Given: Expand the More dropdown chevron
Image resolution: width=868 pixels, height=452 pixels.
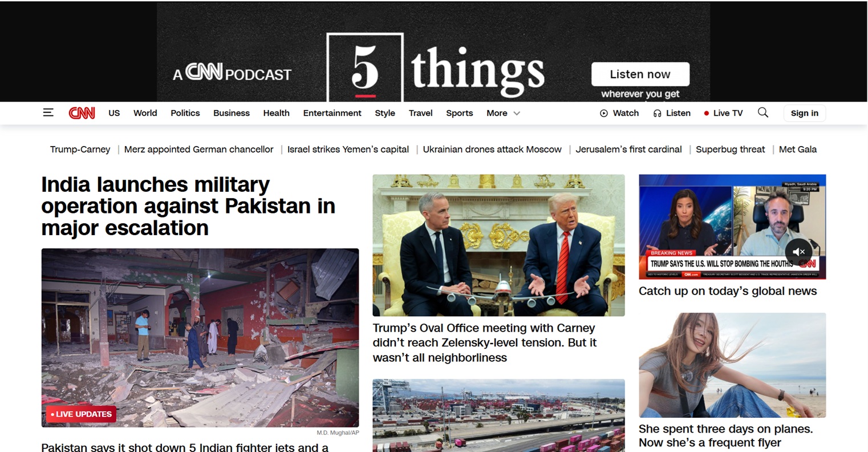Looking at the screenshot, I should click(517, 114).
